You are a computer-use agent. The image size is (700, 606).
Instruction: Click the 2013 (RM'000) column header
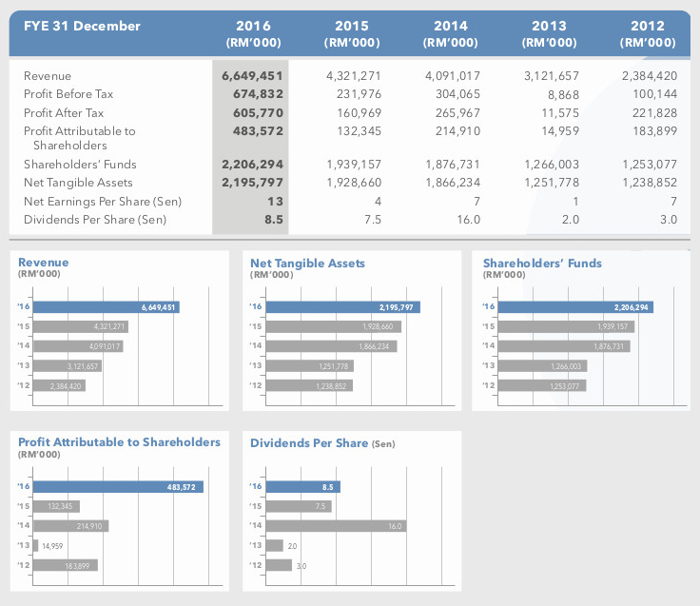[x=549, y=34]
